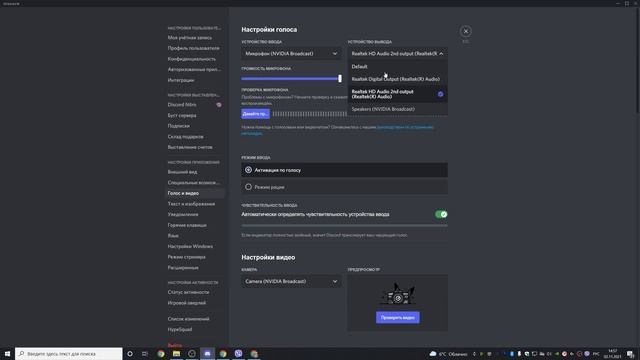
Task: Open the input device dropdown Микрофон (NVIDIA Broadcast)
Action: pyautogui.click(x=291, y=53)
